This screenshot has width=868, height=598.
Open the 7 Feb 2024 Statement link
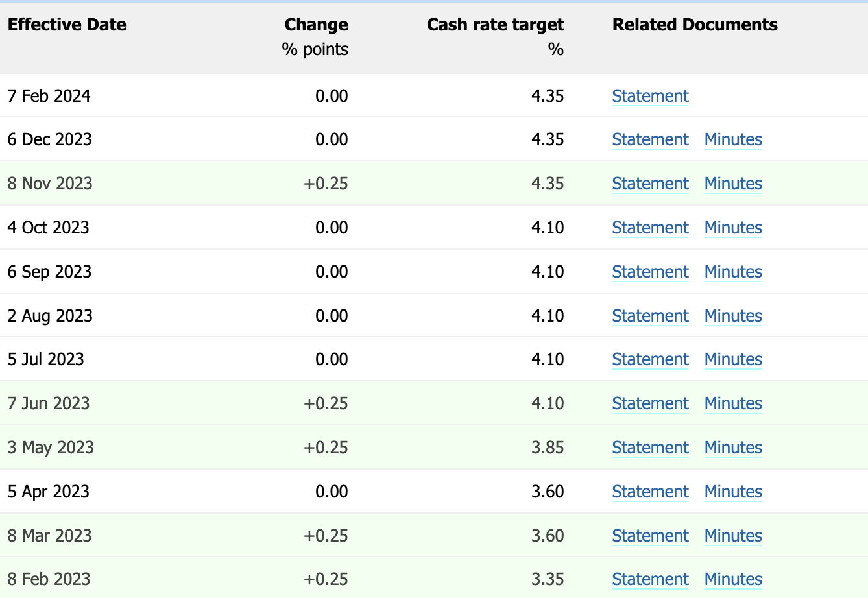point(650,96)
